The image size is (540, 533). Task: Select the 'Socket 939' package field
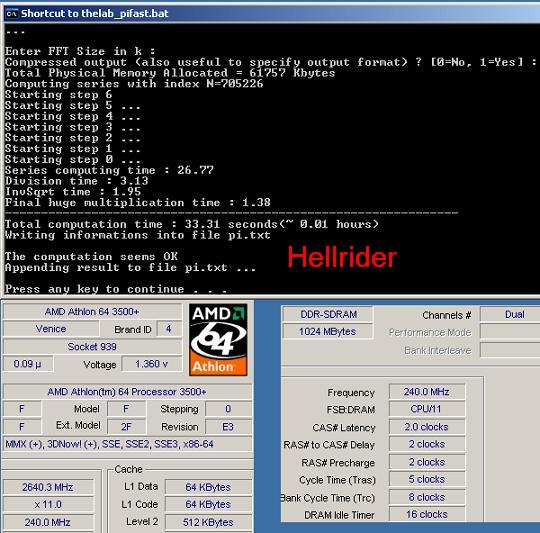(x=92, y=346)
